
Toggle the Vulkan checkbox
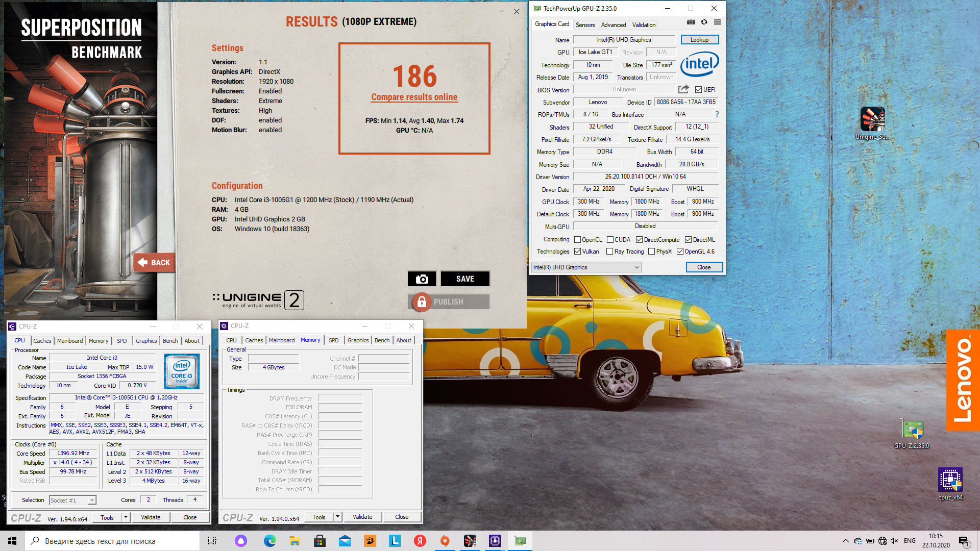pos(578,252)
